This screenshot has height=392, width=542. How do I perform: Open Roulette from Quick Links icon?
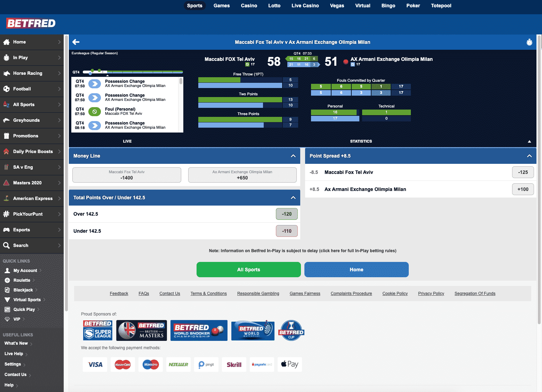[8, 280]
